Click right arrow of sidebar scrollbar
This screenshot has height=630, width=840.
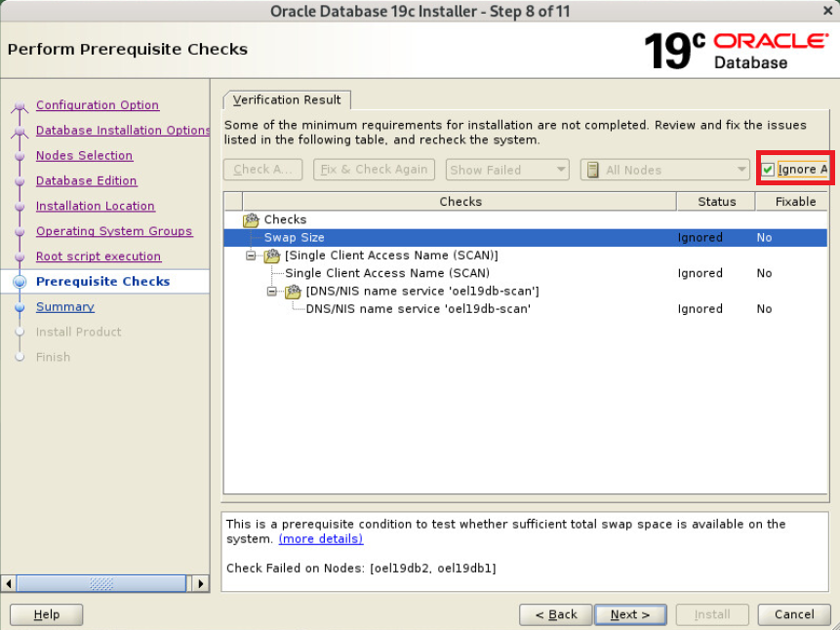[201, 583]
